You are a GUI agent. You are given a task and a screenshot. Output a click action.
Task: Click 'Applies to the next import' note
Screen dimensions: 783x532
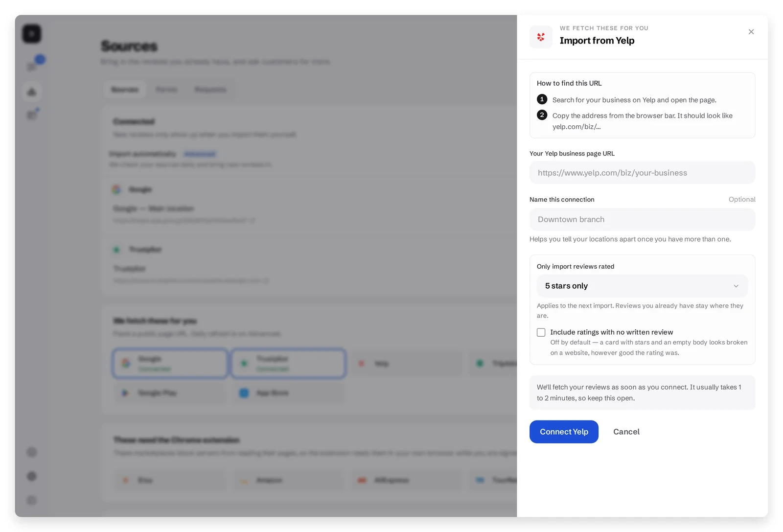tap(640, 311)
